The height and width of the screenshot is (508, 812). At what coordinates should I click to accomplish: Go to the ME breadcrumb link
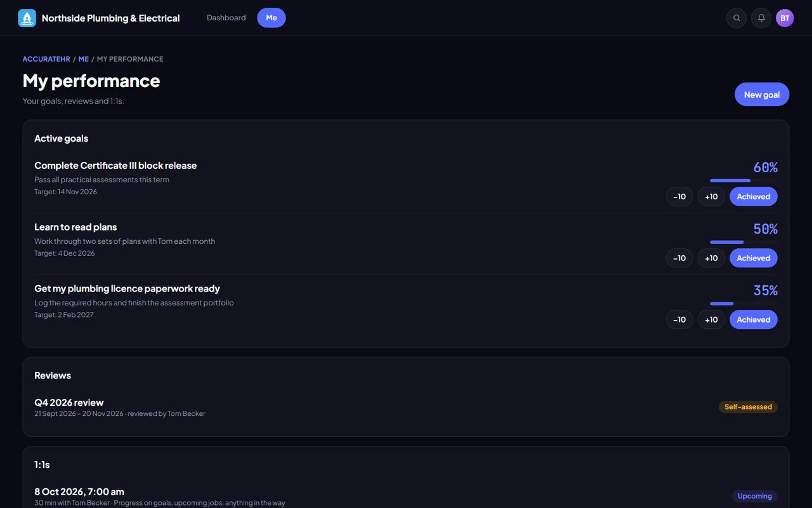pos(84,59)
